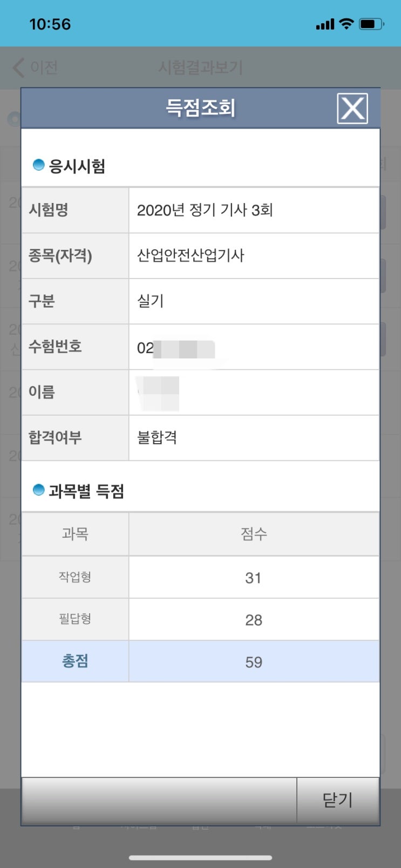This screenshot has height=868, width=401.
Task: Tap the Wi-Fi status bar icon
Action: tap(346, 24)
